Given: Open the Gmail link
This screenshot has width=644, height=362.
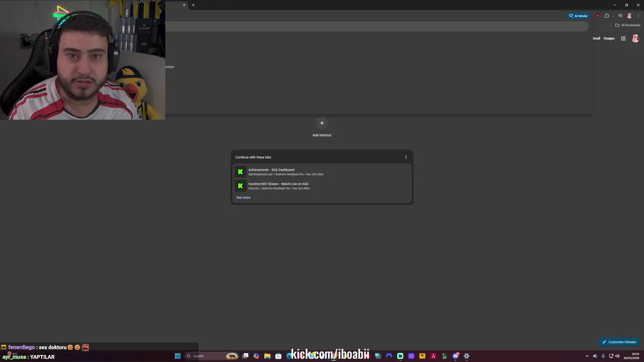Looking at the screenshot, I should [x=596, y=38].
